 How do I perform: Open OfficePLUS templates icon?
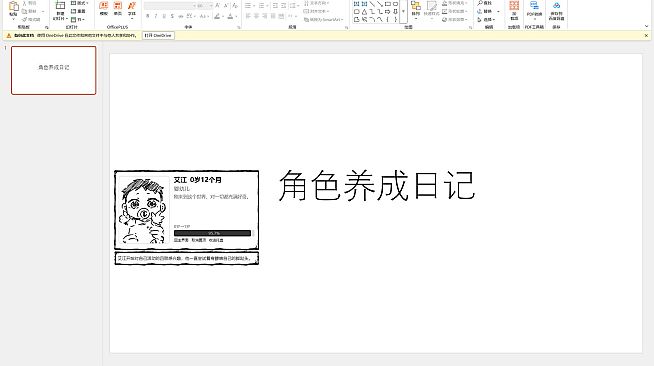[x=103, y=6]
